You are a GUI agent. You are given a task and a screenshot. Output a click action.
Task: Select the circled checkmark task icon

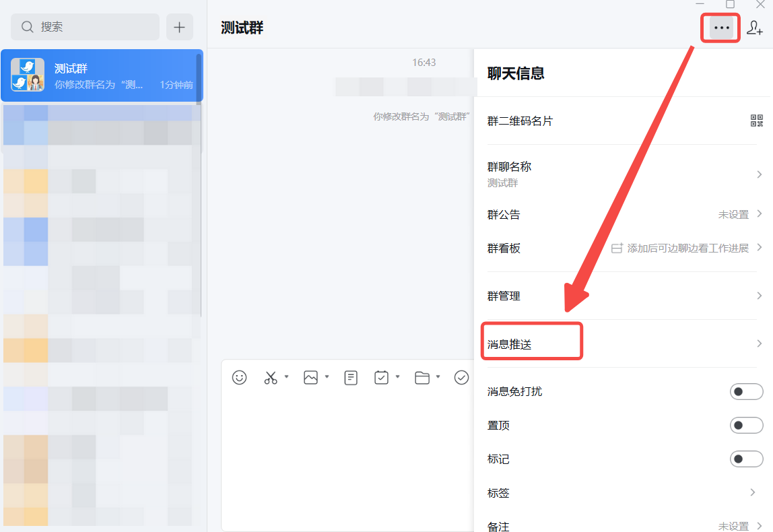461,378
